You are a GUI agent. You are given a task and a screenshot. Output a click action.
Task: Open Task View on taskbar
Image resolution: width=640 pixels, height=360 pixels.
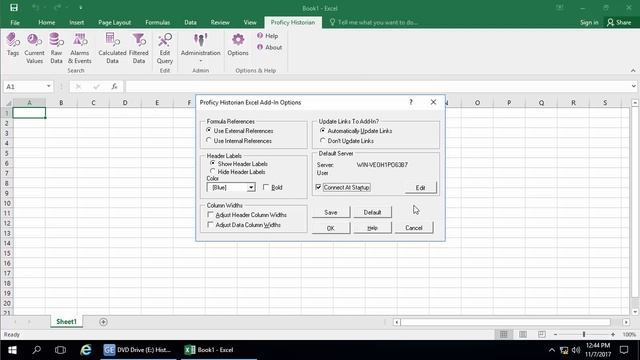pyautogui.click(x=60, y=350)
